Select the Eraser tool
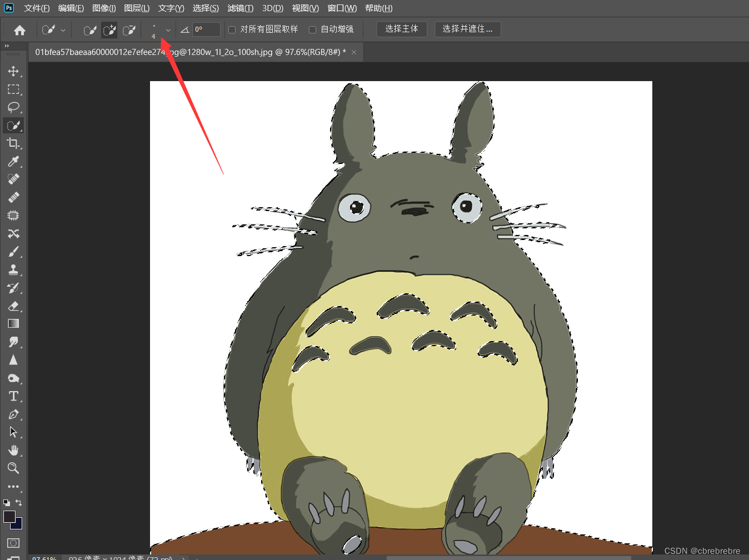 [13, 306]
